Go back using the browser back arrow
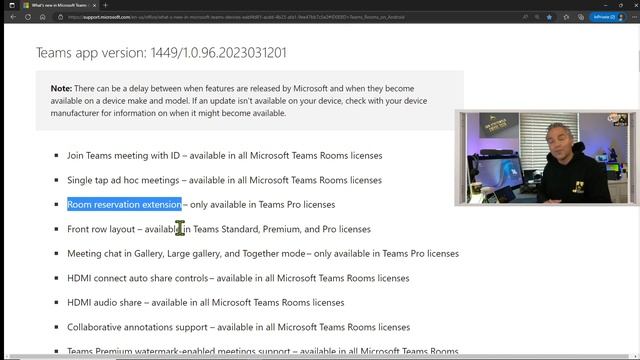 tap(13, 17)
